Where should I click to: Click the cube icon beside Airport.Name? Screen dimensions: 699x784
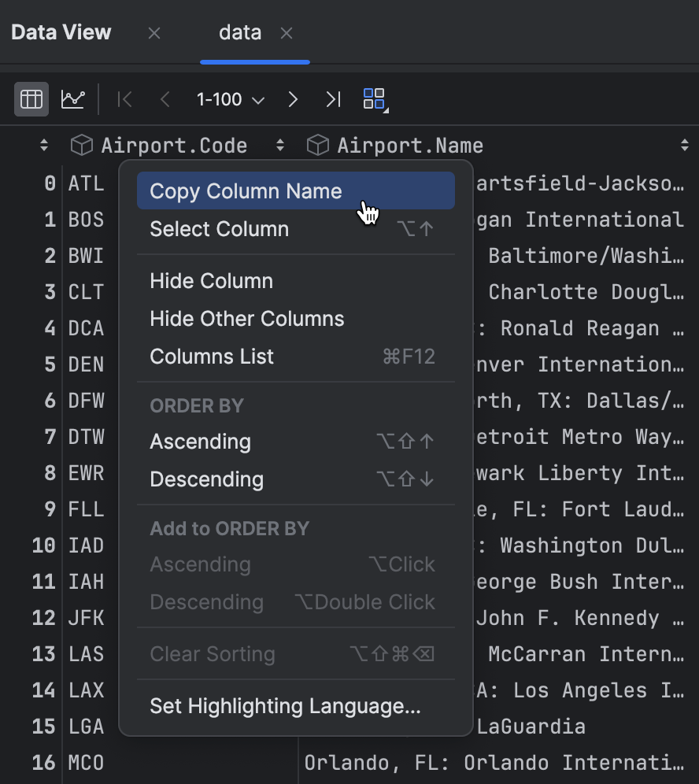point(316,144)
